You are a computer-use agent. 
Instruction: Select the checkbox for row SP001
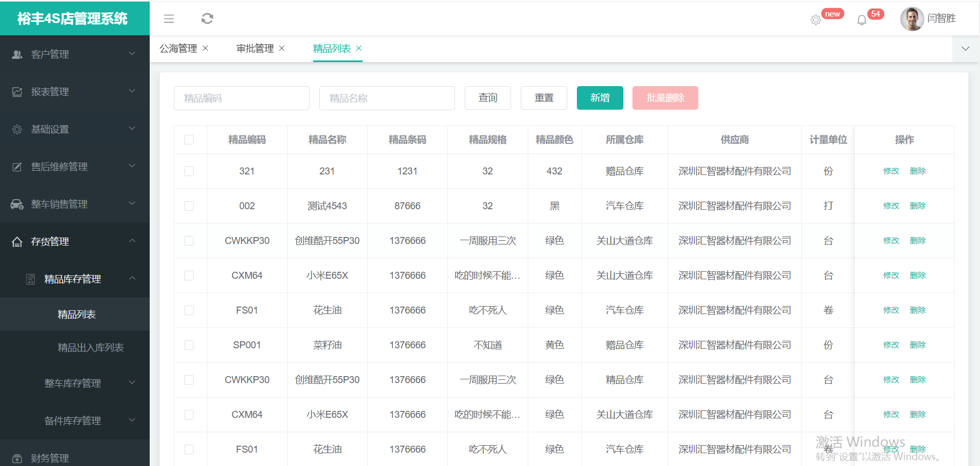click(x=189, y=345)
